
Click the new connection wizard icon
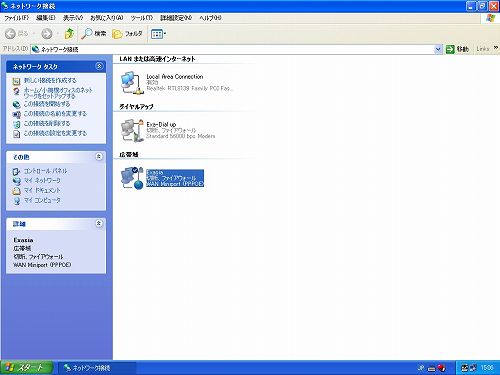coord(16,81)
